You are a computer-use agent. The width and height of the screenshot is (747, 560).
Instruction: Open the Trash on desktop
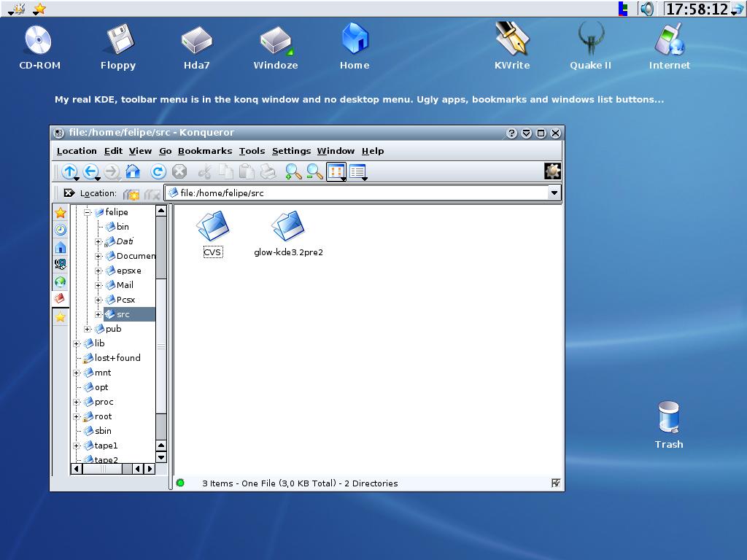tap(669, 425)
